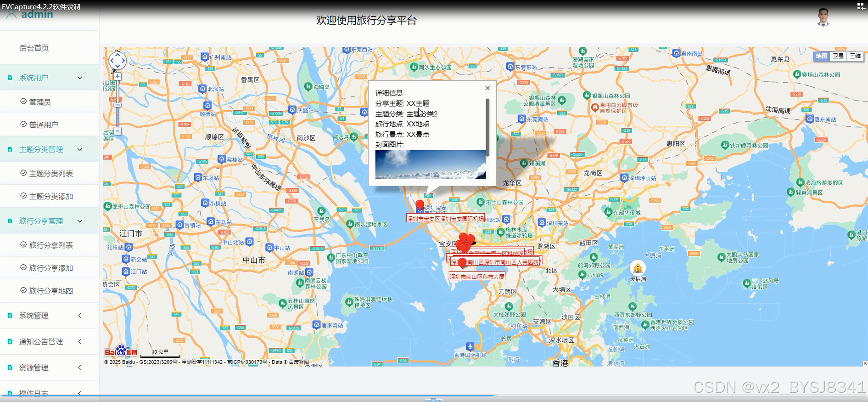868x402 pixels.
Task: Click the 深圳市南山区科技大厦 label
Action: coord(477,277)
